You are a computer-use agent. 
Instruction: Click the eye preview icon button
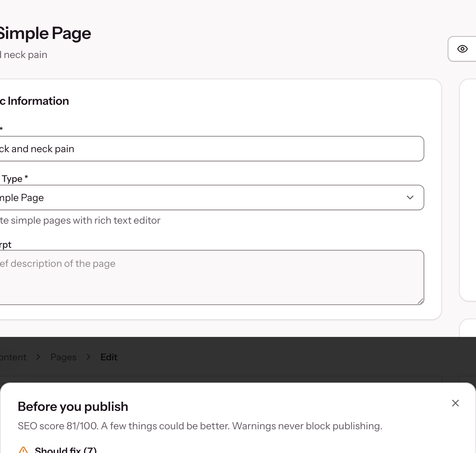tap(462, 49)
